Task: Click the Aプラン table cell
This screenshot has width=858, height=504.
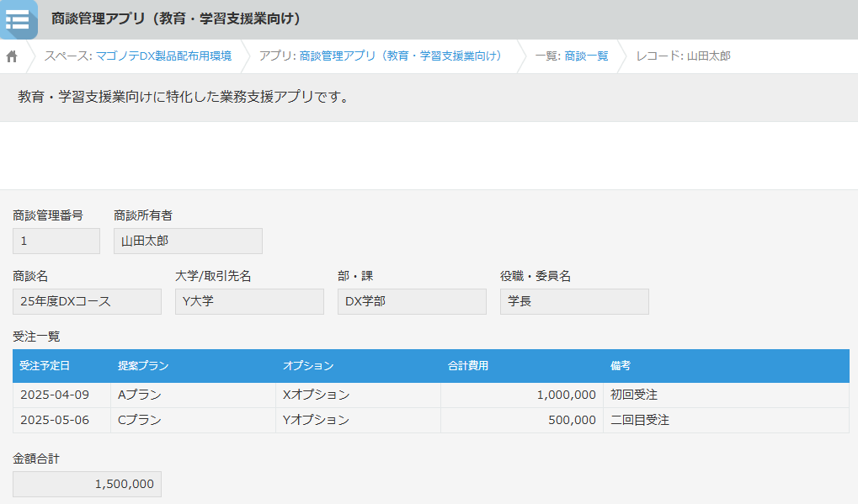Action: click(194, 395)
